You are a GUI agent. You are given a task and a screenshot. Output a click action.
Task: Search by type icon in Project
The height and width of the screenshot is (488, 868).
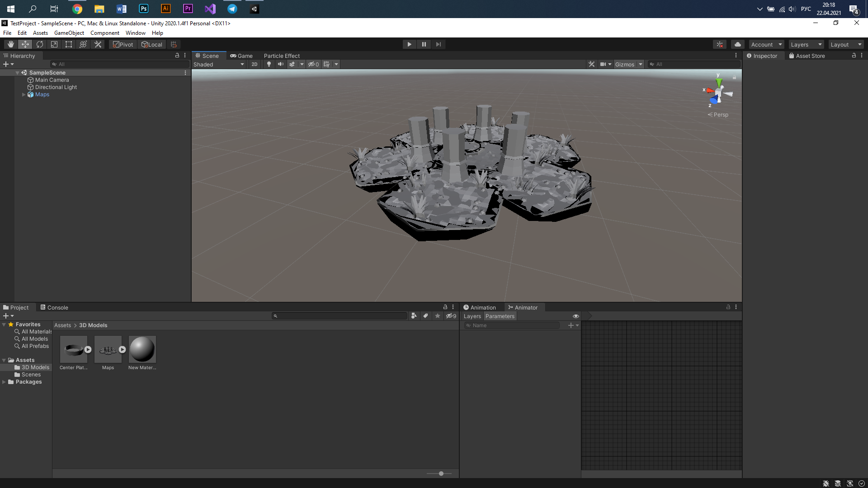(414, 316)
